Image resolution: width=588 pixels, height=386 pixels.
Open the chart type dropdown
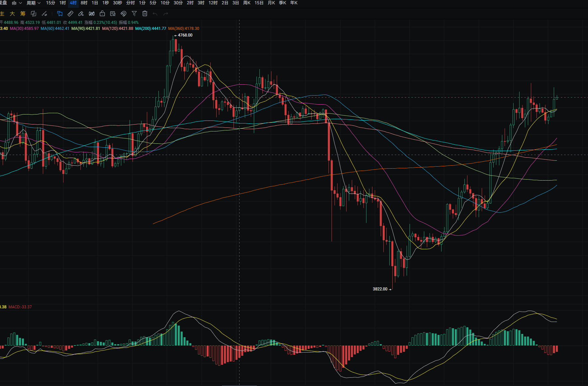[x=17, y=3]
